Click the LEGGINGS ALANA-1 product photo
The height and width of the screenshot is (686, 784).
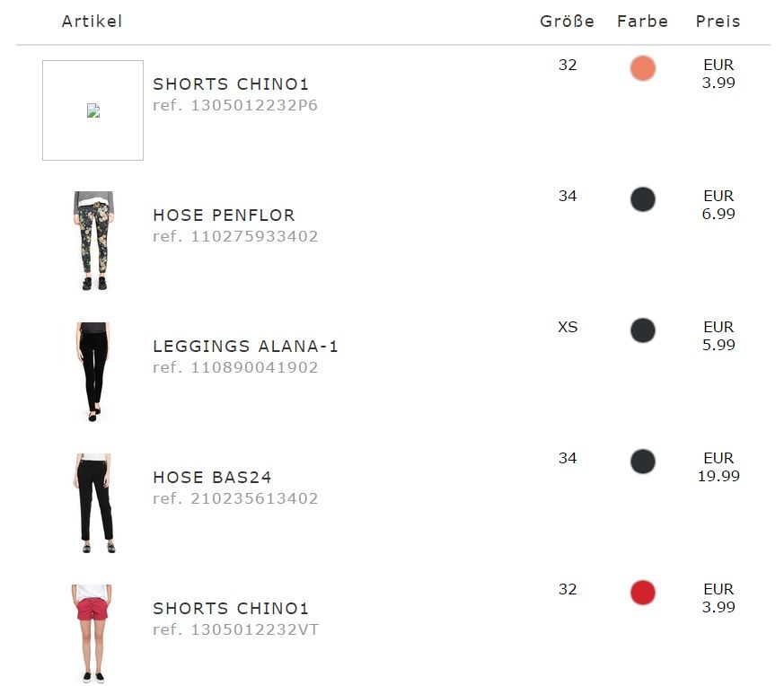tap(92, 372)
